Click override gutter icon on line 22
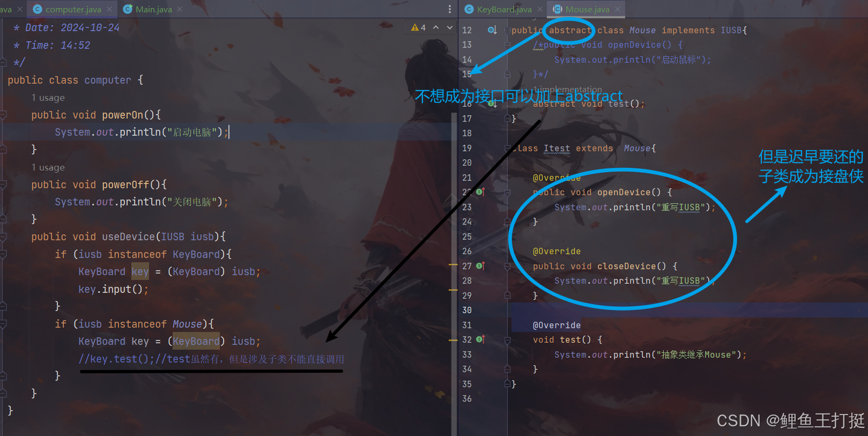The image size is (868, 436). 480,191
